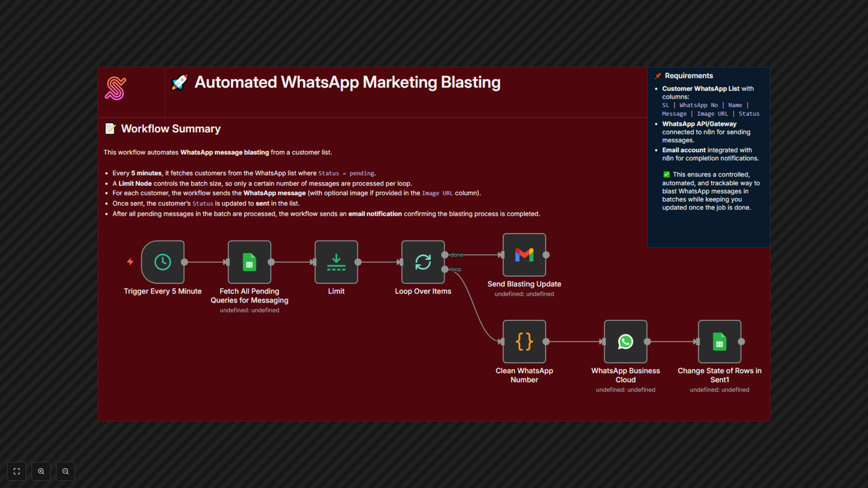Select the Limit node icon

pyautogui.click(x=336, y=262)
